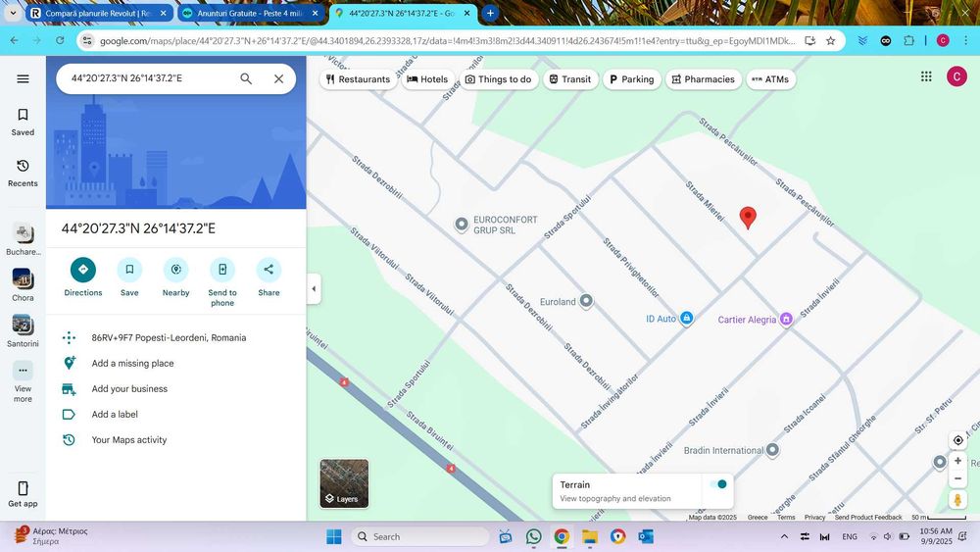Viewport: 980px width, 552px height.
Task: Open Windows Start menu
Action: pos(334,536)
